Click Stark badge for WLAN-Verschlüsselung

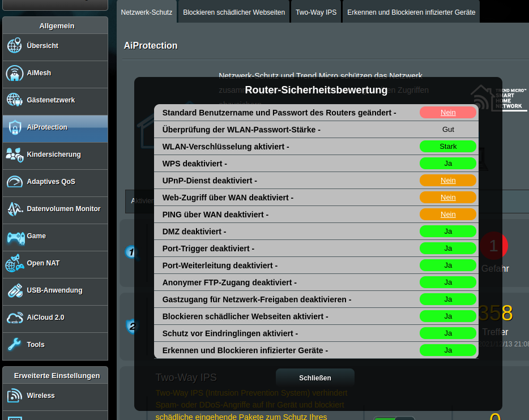point(448,146)
